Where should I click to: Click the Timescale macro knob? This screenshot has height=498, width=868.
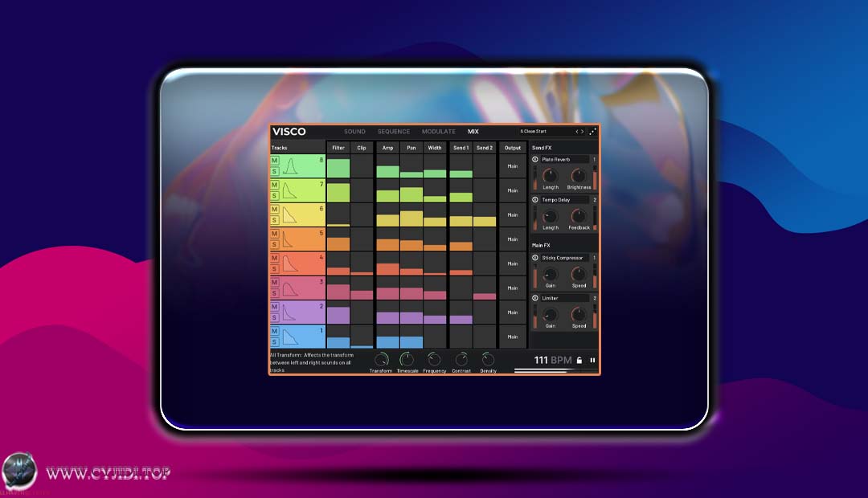pyautogui.click(x=407, y=360)
